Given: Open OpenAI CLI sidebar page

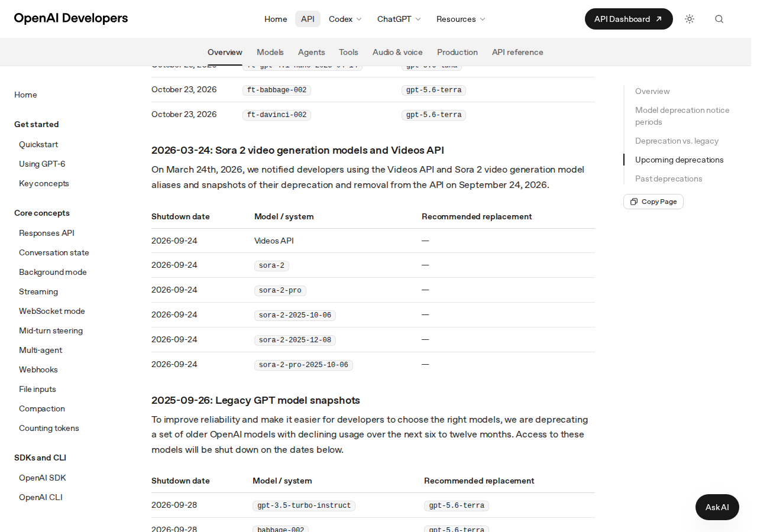Looking at the screenshot, I should pos(41,497).
